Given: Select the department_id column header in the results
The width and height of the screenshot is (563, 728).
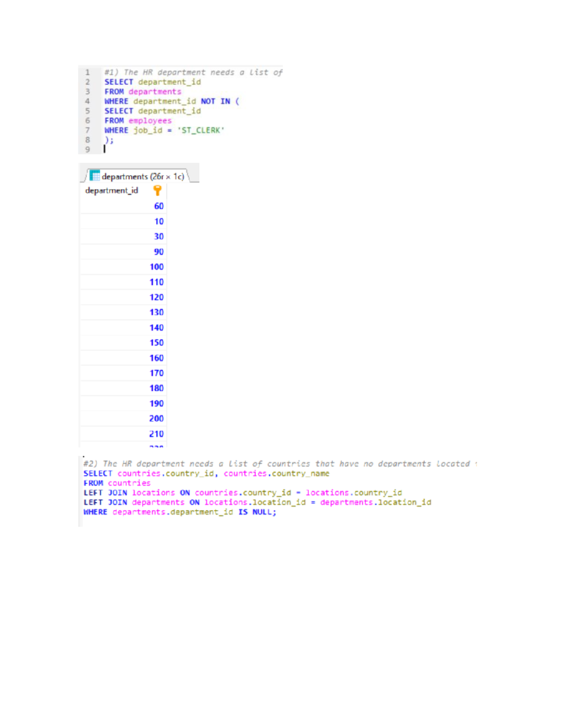Looking at the screenshot, I should [x=123, y=190].
